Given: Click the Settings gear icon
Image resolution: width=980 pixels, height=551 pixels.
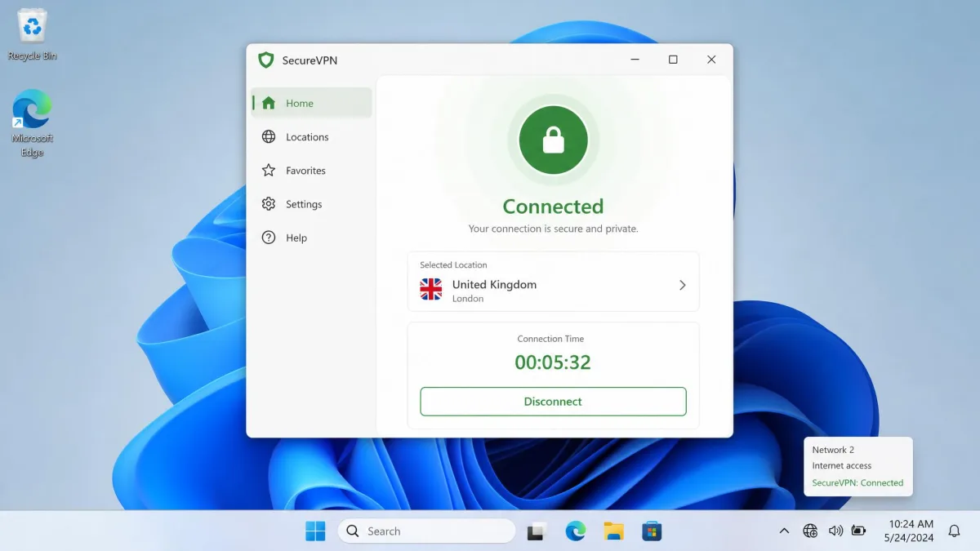Looking at the screenshot, I should coord(269,204).
